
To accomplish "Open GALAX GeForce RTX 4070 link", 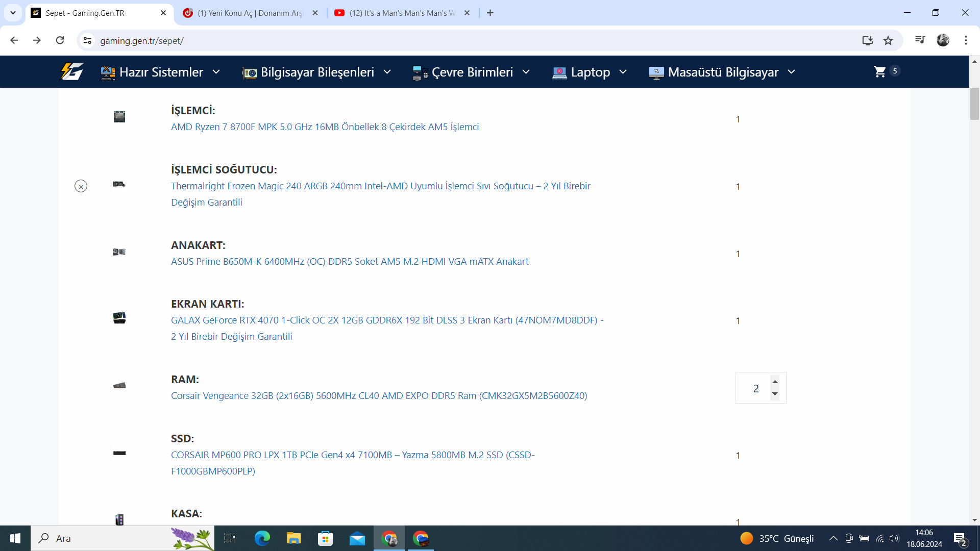I will click(x=387, y=328).
